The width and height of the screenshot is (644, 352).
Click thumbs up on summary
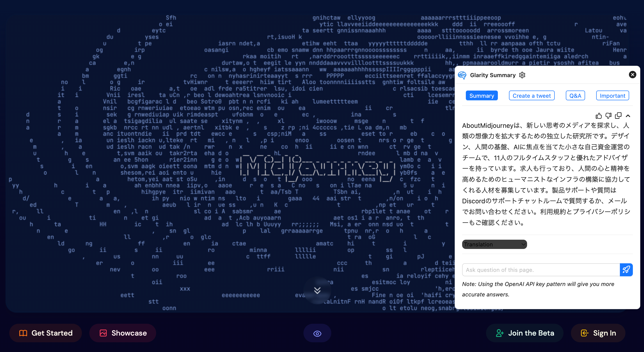pos(599,116)
